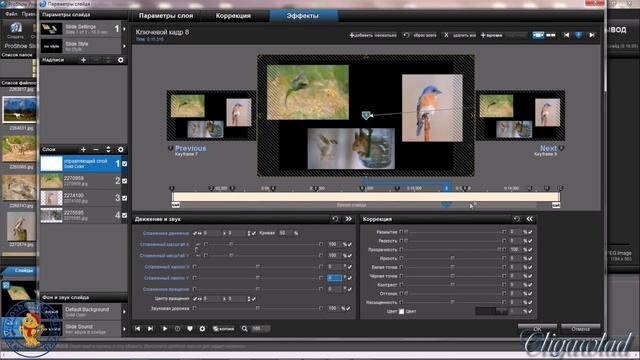Remove the selected layer with the minus icon

[x=96, y=149]
